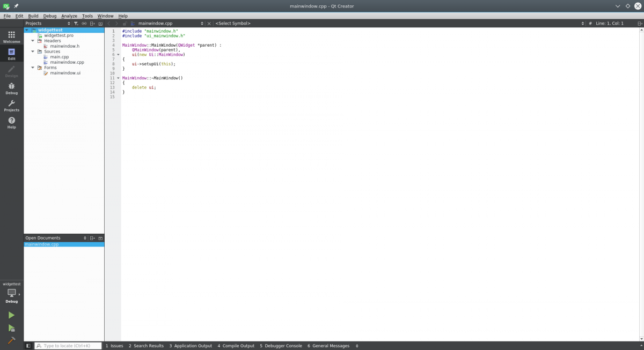Build the project with the hammer icon
The image size is (644, 350).
click(11, 340)
